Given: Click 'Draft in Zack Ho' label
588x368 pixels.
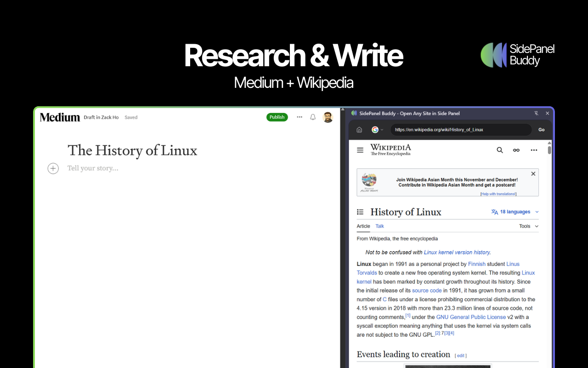Looking at the screenshot, I should pos(101,117).
